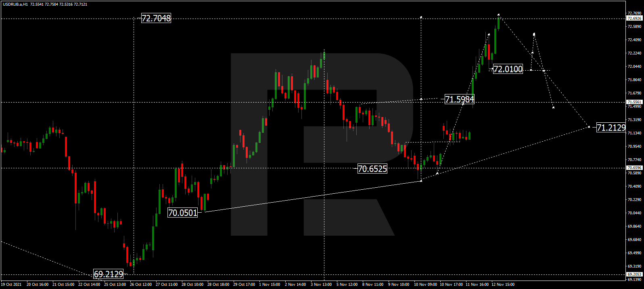
Task: Click the 69.2129 low price label
Action: (x=109, y=274)
